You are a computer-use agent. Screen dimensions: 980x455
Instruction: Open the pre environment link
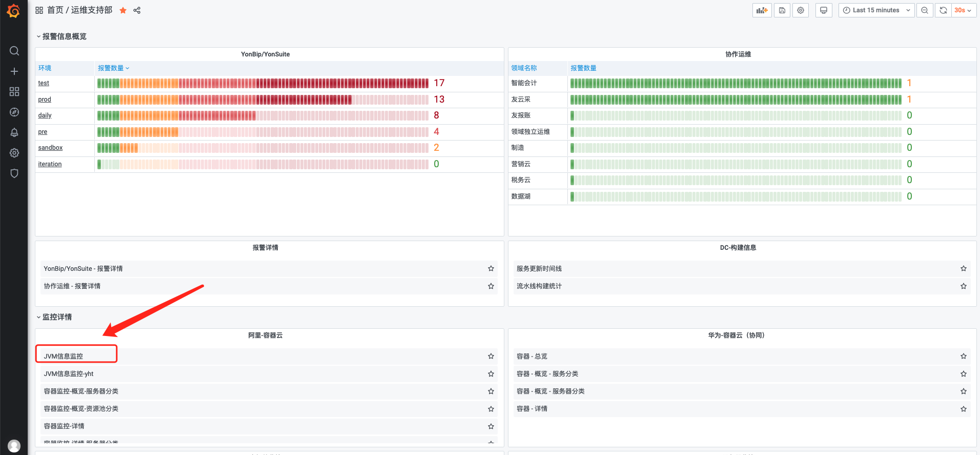click(43, 132)
